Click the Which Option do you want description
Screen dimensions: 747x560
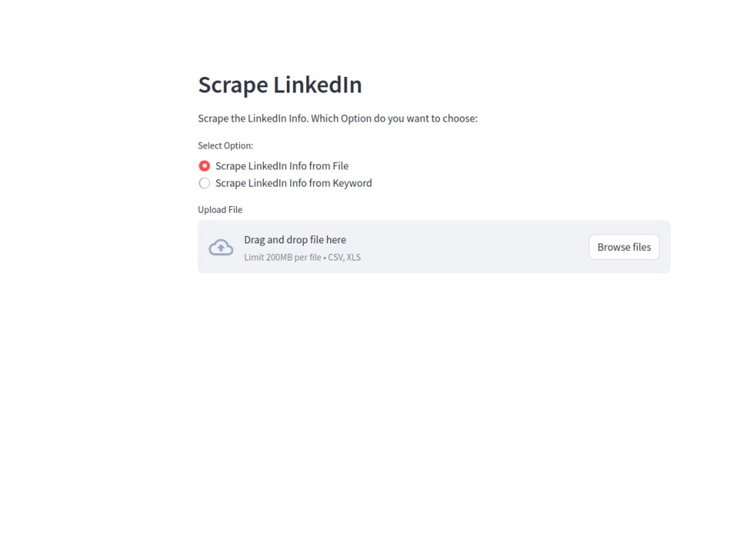338,119
